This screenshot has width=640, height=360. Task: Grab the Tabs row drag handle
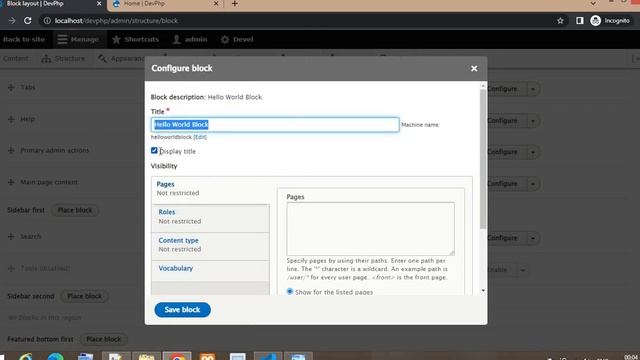[11, 87]
